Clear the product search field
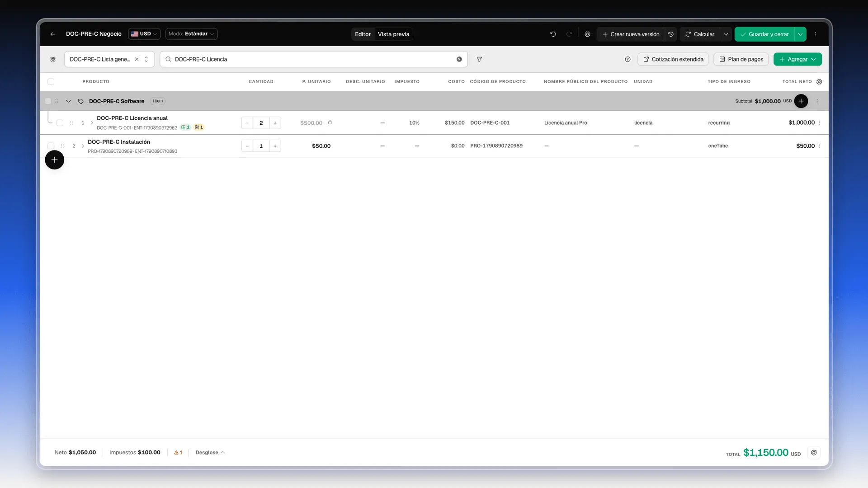The width and height of the screenshot is (868, 488). (459, 59)
